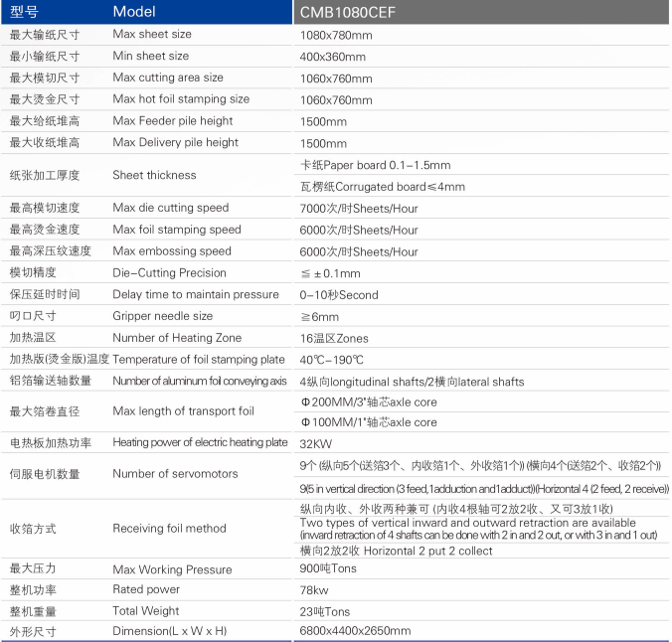The height and width of the screenshot is (642, 672).
Task: Select the '≤ ±0.1mm' value
Action: tap(330, 273)
